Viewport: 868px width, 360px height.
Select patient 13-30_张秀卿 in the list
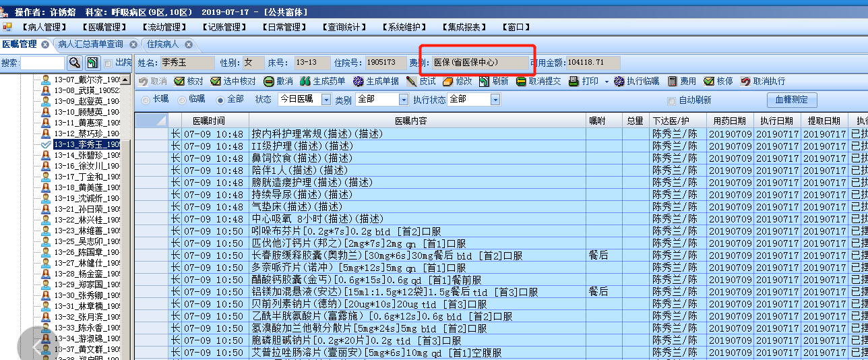86,295
